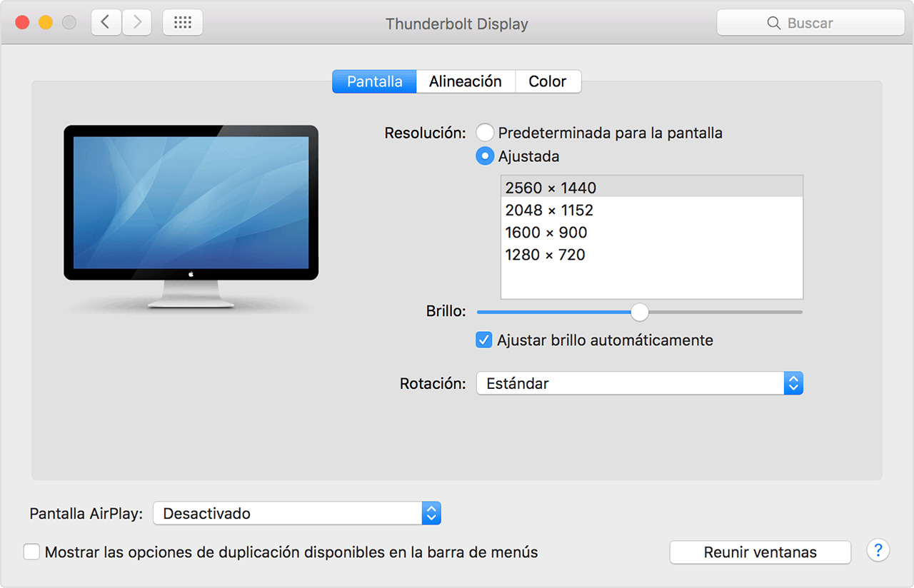Image resolution: width=914 pixels, height=588 pixels.
Task: Select the 2560 × 1440 resolution
Action: point(652,188)
